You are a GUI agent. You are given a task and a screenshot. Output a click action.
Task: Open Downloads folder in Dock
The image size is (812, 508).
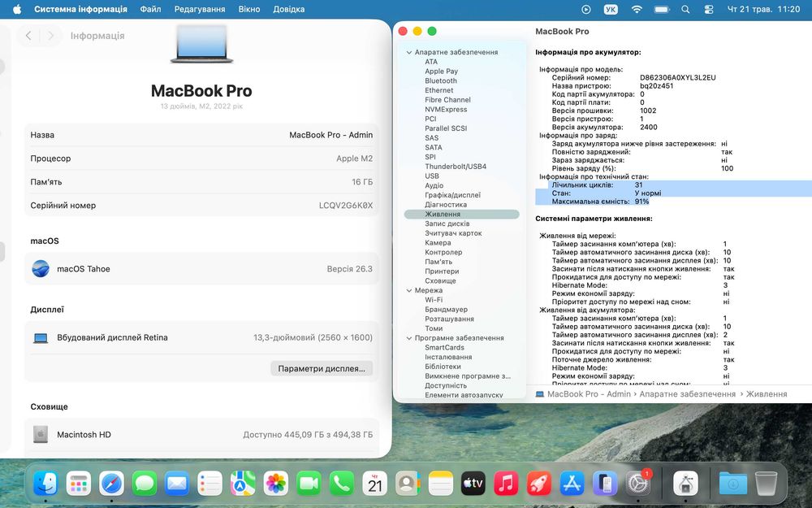(x=732, y=484)
